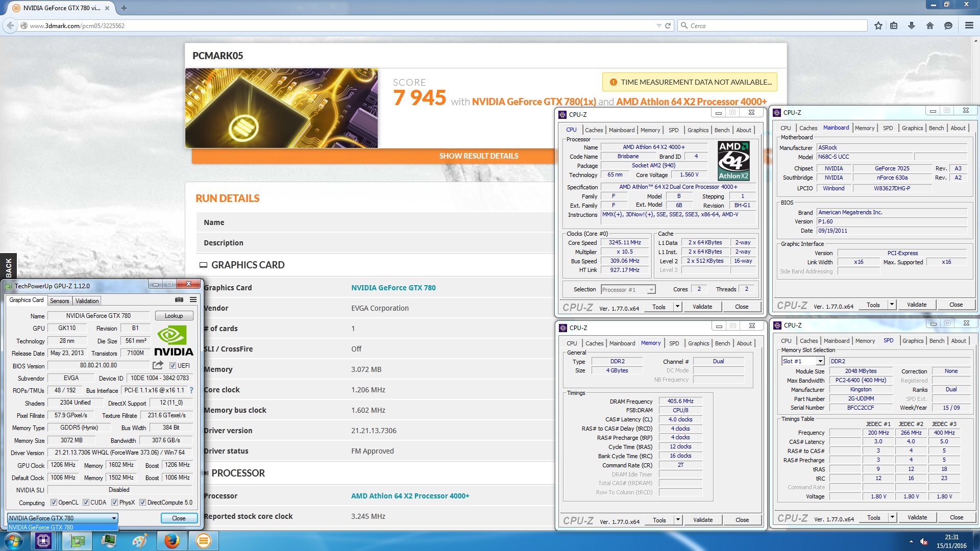Click the site identity globe icon

tap(24, 26)
